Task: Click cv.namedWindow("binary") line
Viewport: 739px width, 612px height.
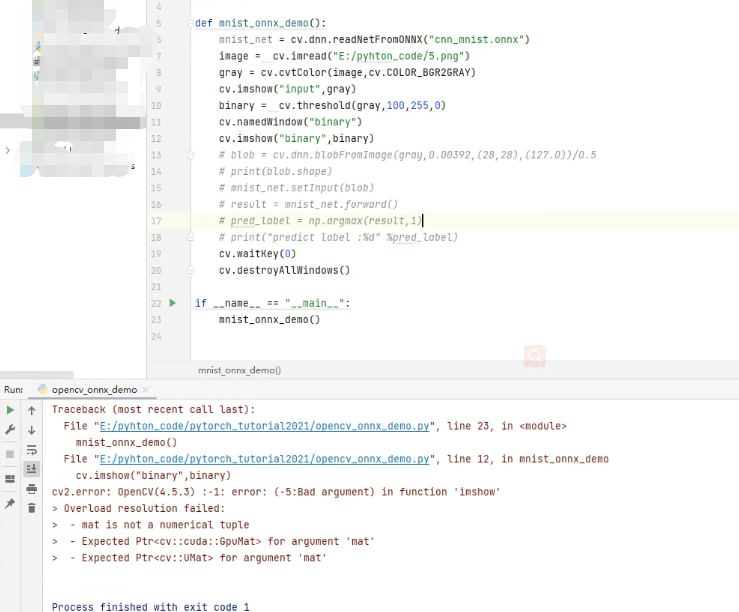Action: pos(290,122)
